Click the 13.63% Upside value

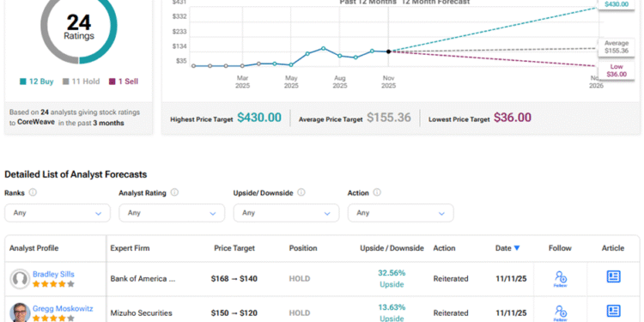[x=392, y=313]
